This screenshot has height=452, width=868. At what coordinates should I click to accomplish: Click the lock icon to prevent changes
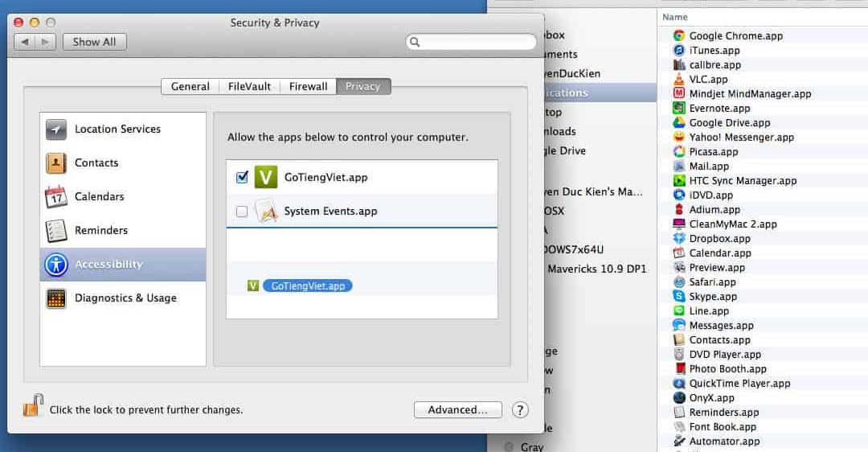pyautogui.click(x=33, y=405)
